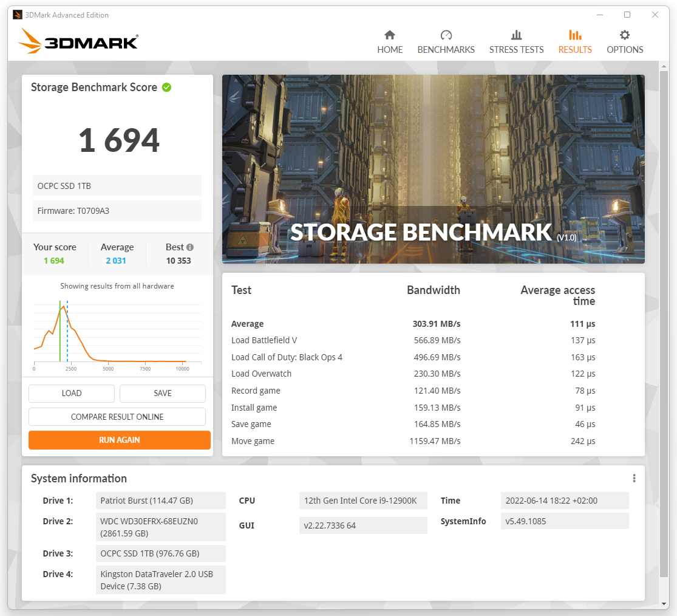Click the System information heading
This screenshot has height=616, width=677.
79,478
